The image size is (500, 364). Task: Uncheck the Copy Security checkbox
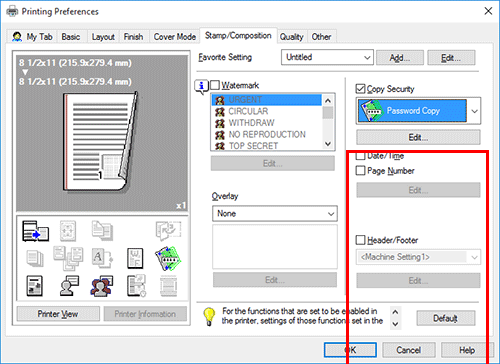pos(360,89)
